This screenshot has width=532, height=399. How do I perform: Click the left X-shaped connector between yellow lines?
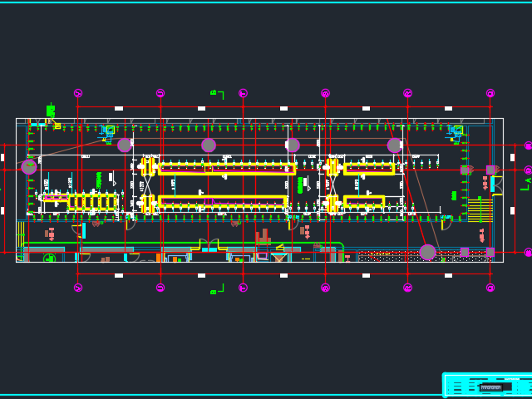click(x=148, y=185)
